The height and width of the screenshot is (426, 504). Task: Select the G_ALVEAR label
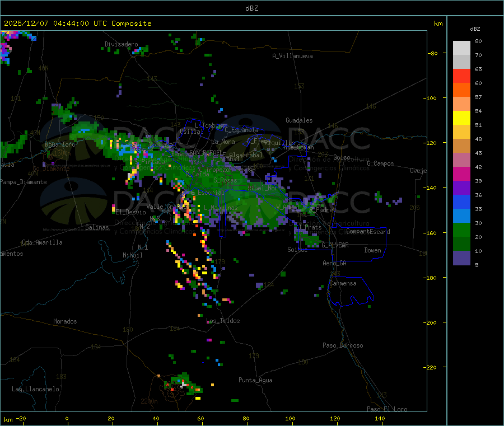(335, 245)
